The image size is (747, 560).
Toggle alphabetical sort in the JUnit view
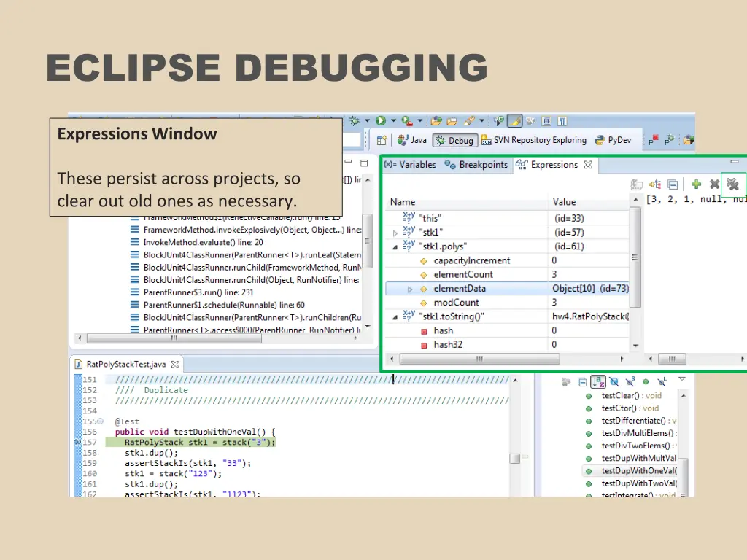click(x=598, y=381)
